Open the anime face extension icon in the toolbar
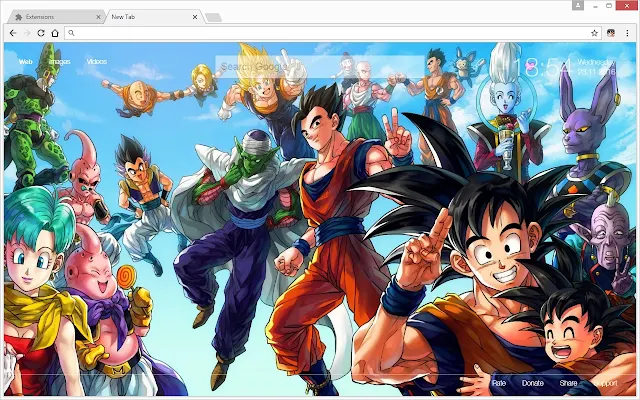 (x=611, y=33)
